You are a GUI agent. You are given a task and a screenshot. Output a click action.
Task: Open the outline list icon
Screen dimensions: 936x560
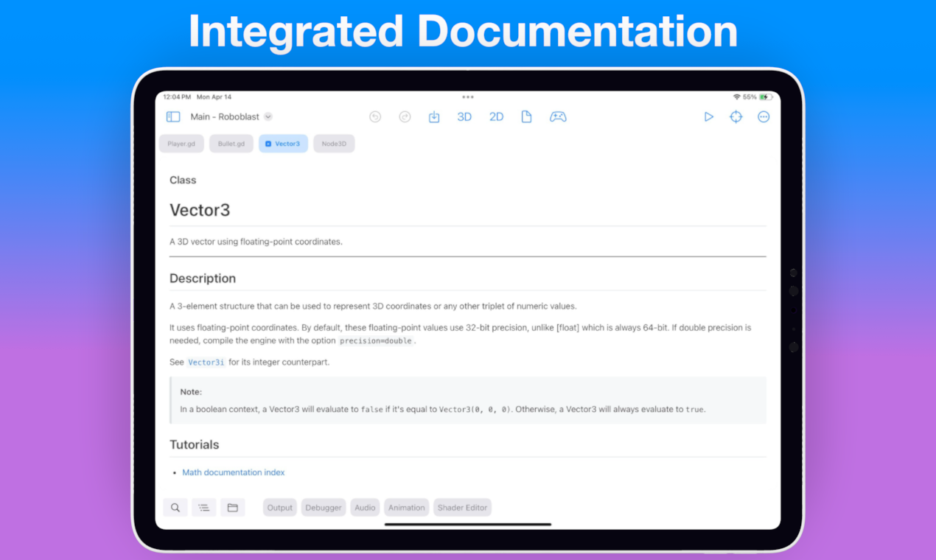point(204,508)
